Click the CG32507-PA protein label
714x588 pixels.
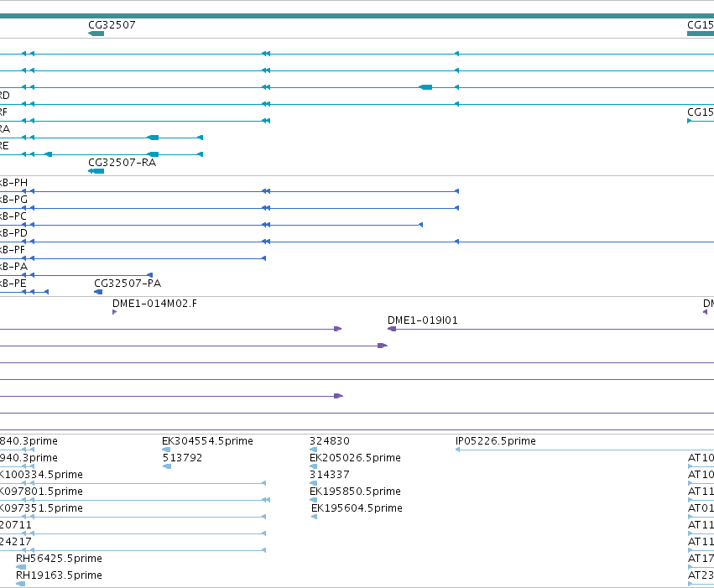(x=128, y=283)
